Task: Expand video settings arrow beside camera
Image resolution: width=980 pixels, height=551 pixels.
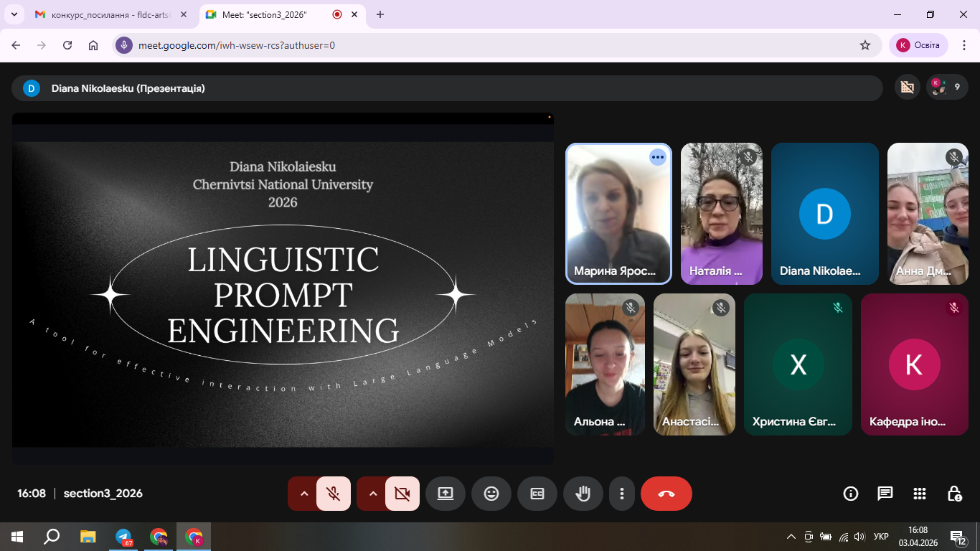Action: 372,494
